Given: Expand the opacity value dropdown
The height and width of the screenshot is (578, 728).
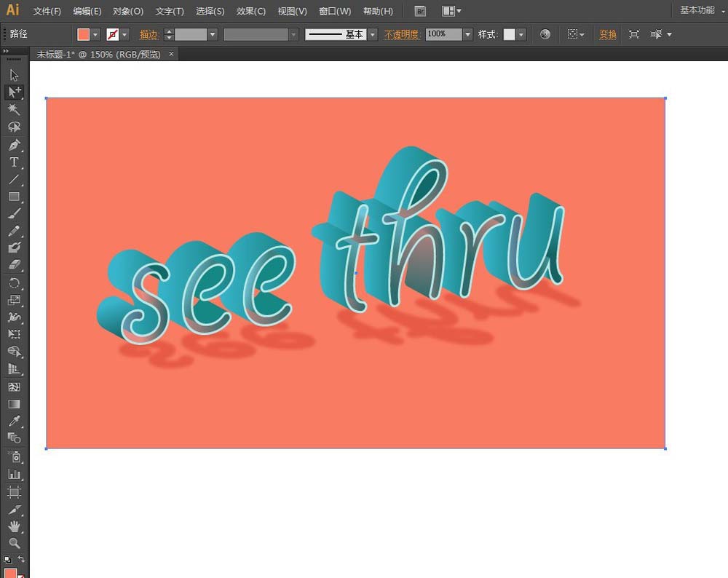Looking at the screenshot, I should click(468, 34).
